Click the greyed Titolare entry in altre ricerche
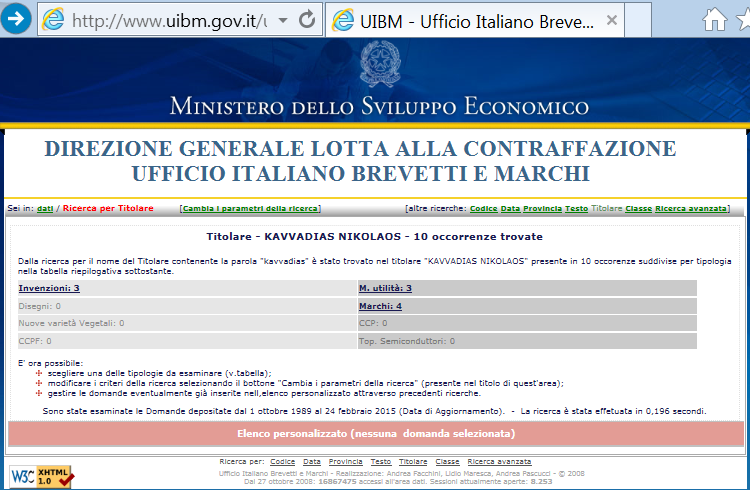This screenshot has height=490, width=750. [x=607, y=209]
